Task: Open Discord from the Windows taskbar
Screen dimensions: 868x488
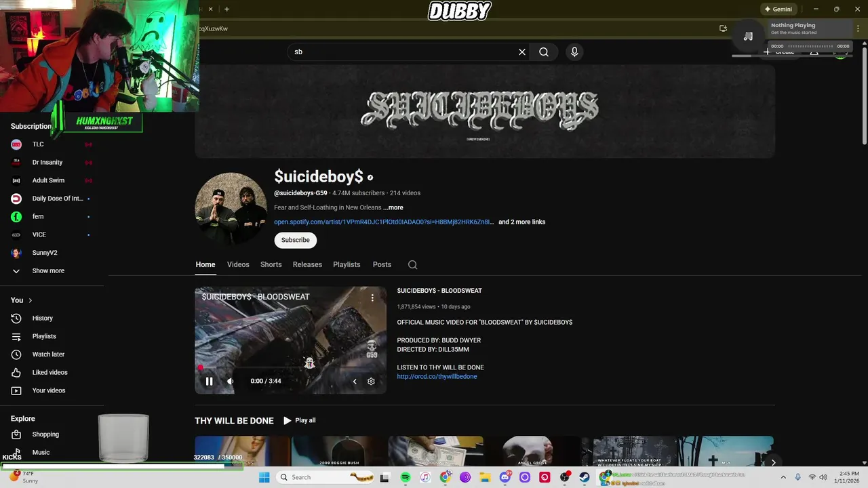Action: click(505, 477)
